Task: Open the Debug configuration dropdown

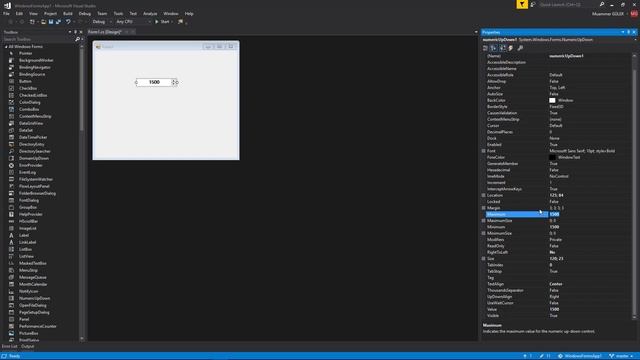Action: coord(101,22)
